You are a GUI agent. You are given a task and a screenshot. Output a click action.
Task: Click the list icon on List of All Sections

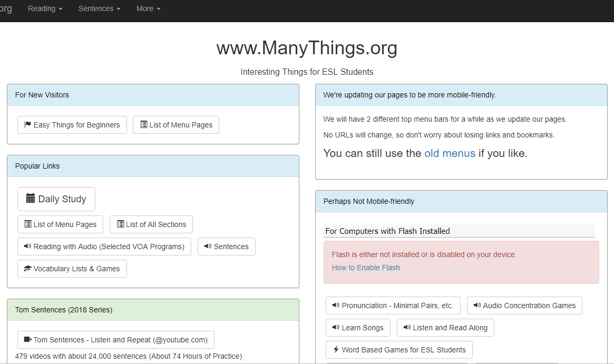[121, 224]
